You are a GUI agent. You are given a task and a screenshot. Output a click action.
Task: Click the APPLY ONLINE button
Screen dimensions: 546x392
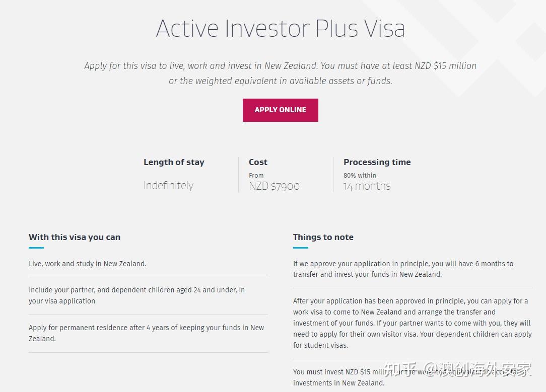(281, 110)
